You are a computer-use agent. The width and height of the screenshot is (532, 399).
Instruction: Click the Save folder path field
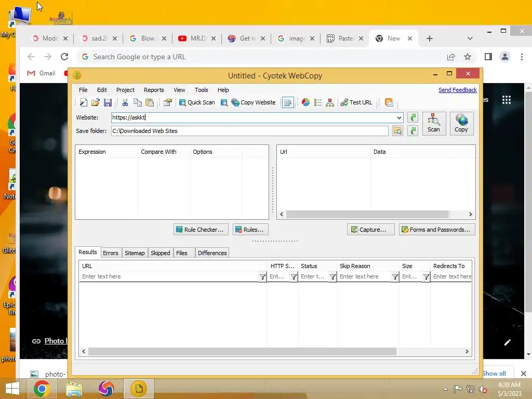click(250, 131)
